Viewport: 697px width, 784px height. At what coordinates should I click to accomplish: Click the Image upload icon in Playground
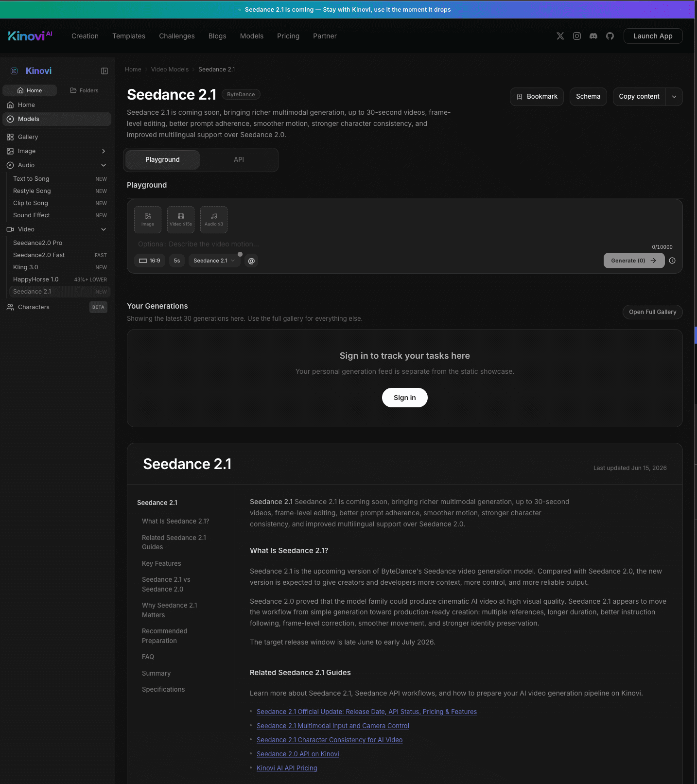pos(148,220)
